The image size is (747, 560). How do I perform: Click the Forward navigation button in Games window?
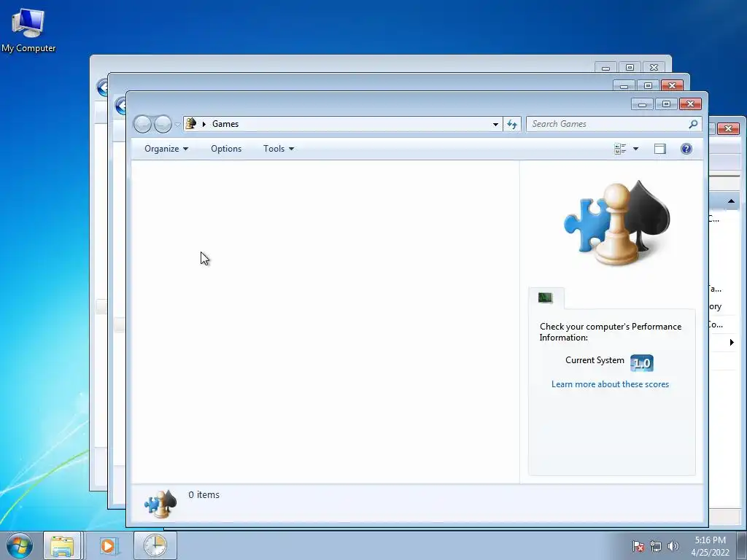point(163,124)
